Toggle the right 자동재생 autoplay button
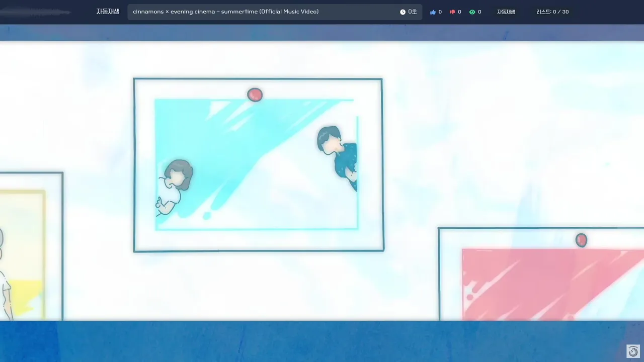644x362 pixels. [x=506, y=12]
